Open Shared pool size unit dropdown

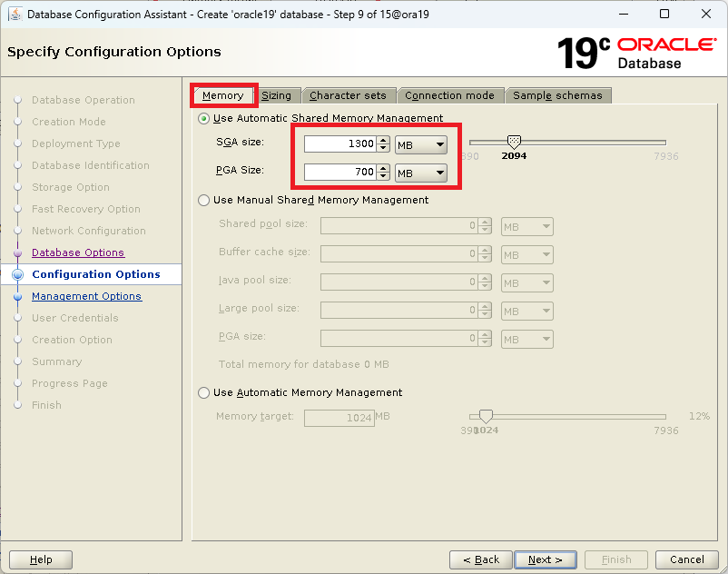click(527, 227)
